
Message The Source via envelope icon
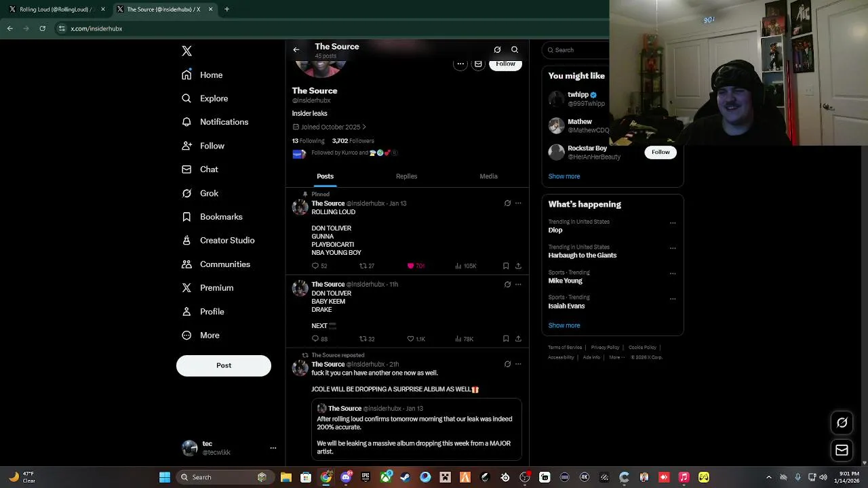(478, 64)
